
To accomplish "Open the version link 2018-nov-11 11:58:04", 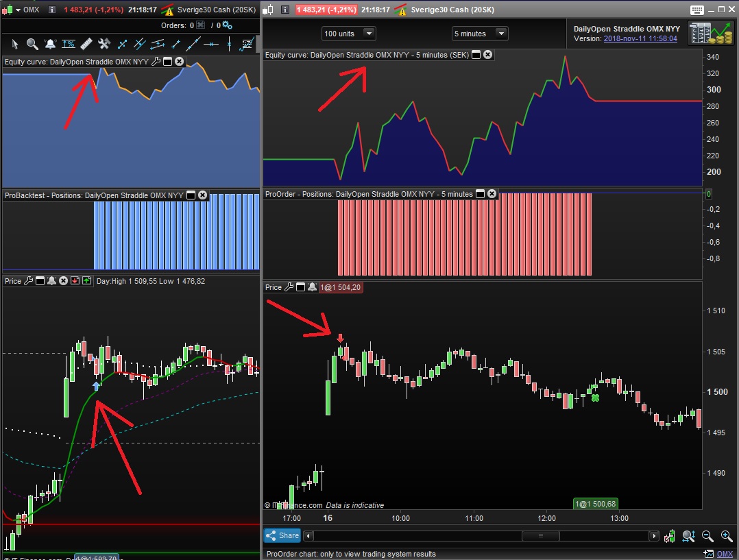I will (x=640, y=38).
